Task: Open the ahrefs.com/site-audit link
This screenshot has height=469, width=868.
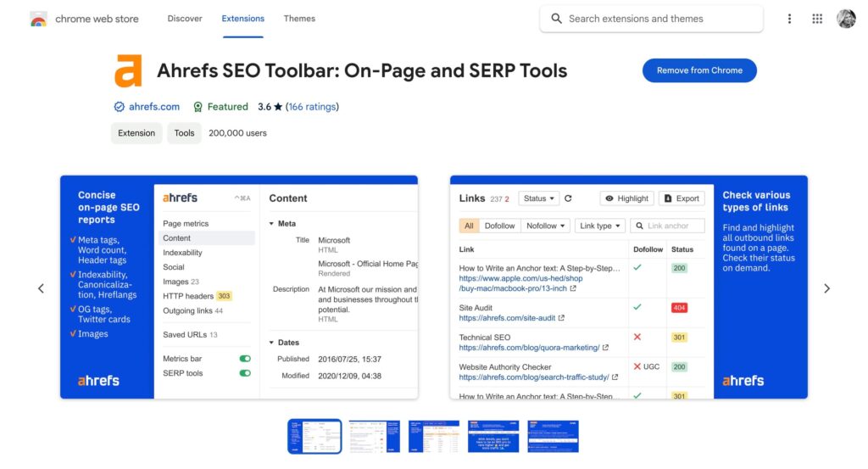Action: 507,318
